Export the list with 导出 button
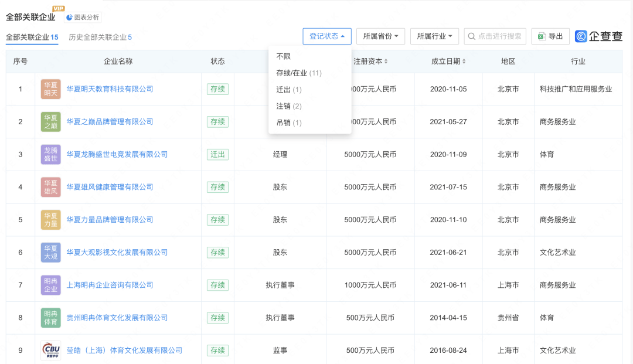Viewport: 633px width, 364px height. tap(550, 36)
